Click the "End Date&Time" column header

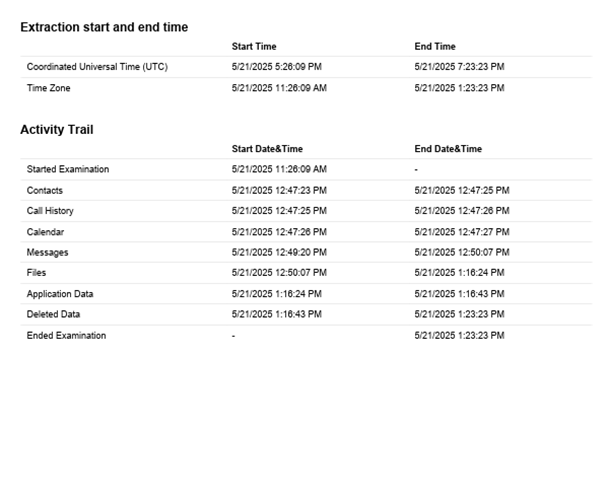[x=448, y=149]
